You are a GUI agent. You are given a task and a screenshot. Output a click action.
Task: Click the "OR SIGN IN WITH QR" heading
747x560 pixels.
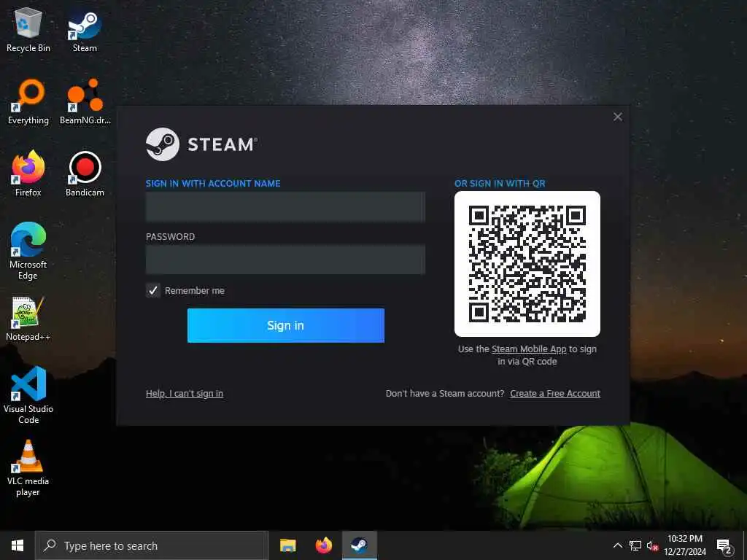[x=500, y=183]
